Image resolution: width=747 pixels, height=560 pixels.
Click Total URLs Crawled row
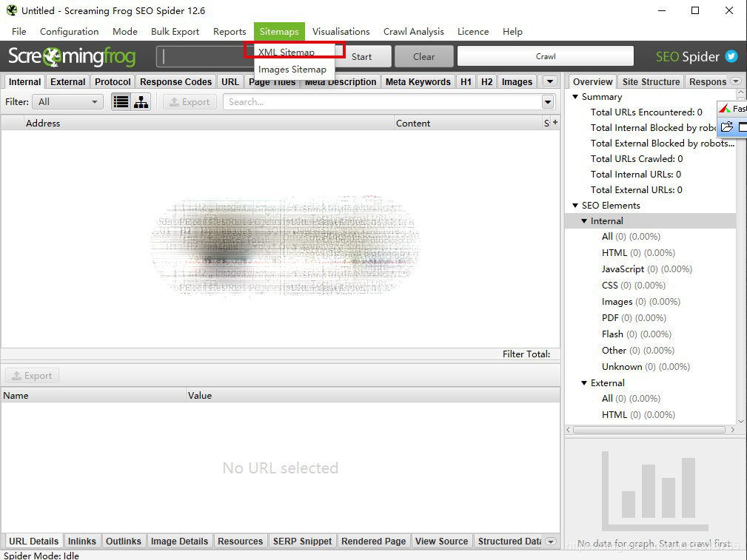[x=637, y=158]
